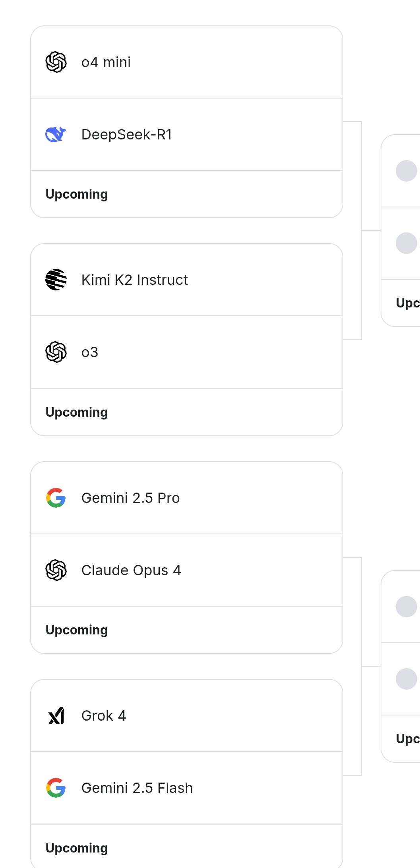The height and width of the screenshot is (868, 420).
Task: Click the OpenAI logo beside o3
Action: (x=56, y=352)
